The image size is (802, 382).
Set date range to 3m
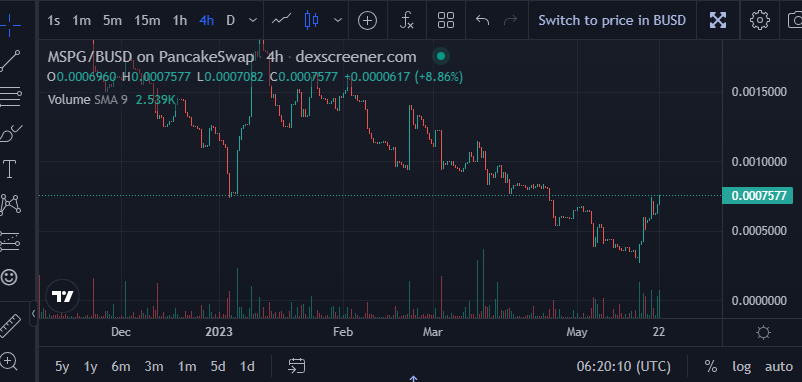coord(153,367)
